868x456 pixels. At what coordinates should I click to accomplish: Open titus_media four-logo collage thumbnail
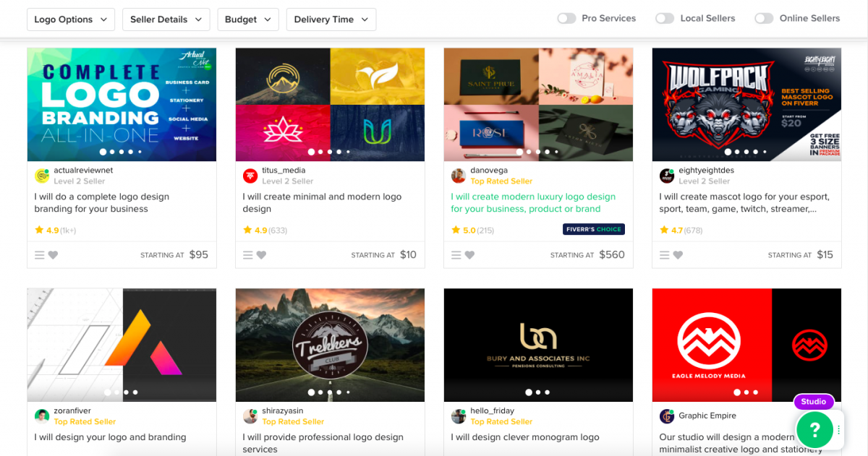tap(330, 105)
